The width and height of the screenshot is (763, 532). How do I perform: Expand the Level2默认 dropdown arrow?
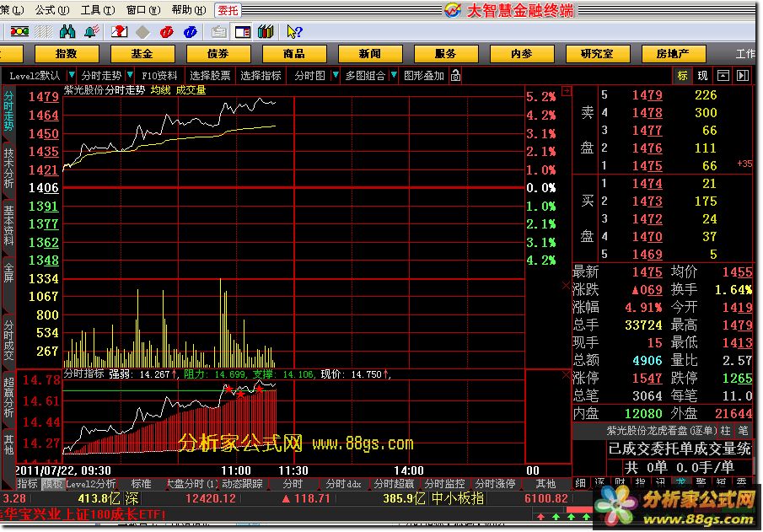click(72, 75)
